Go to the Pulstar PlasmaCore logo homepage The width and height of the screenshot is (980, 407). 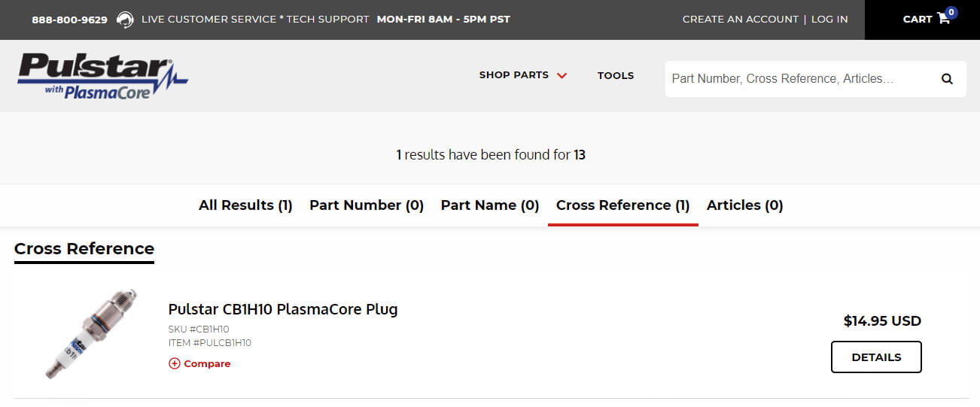102,76
